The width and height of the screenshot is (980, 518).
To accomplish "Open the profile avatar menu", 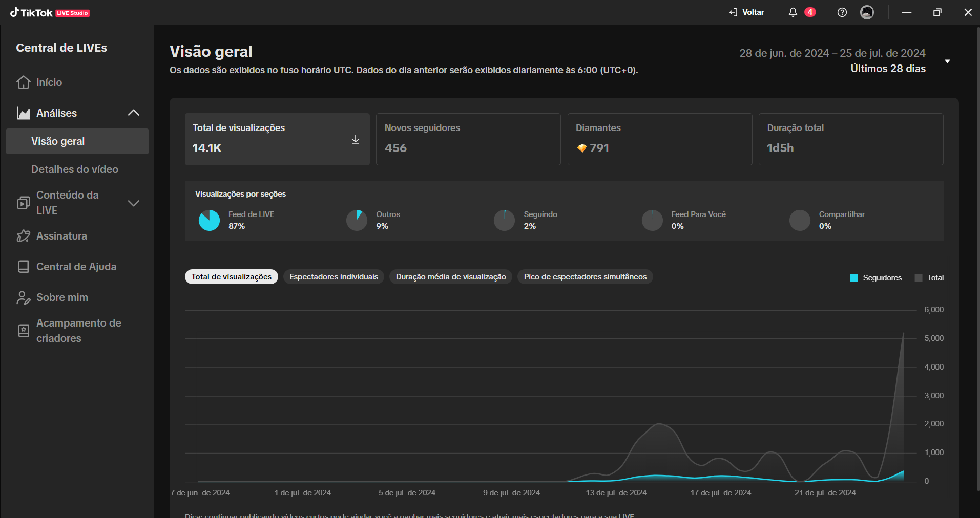I will coord(867,12).
